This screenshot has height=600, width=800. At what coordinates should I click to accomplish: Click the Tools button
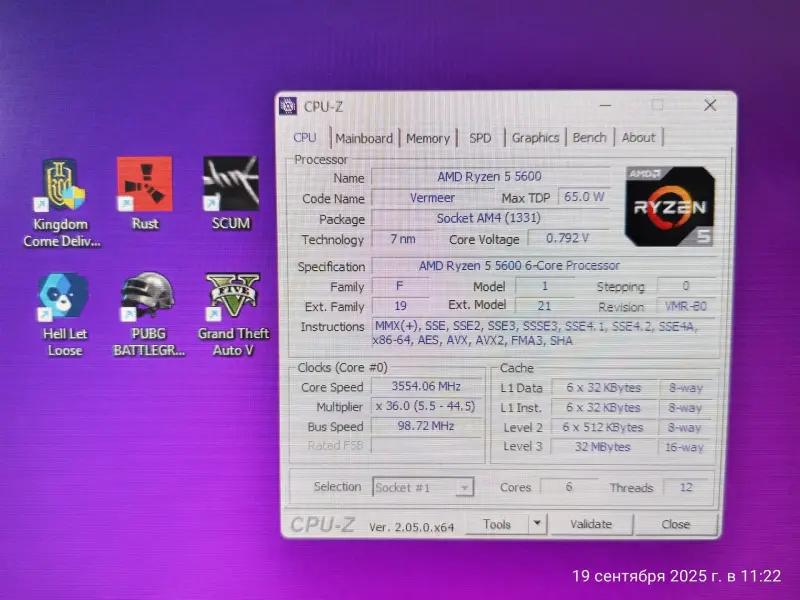(x=497, y=524)
